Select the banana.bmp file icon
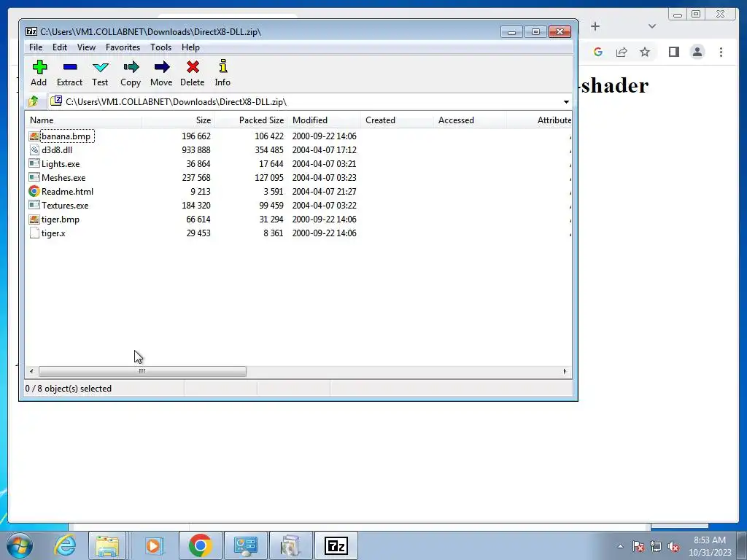 point(34,136)
